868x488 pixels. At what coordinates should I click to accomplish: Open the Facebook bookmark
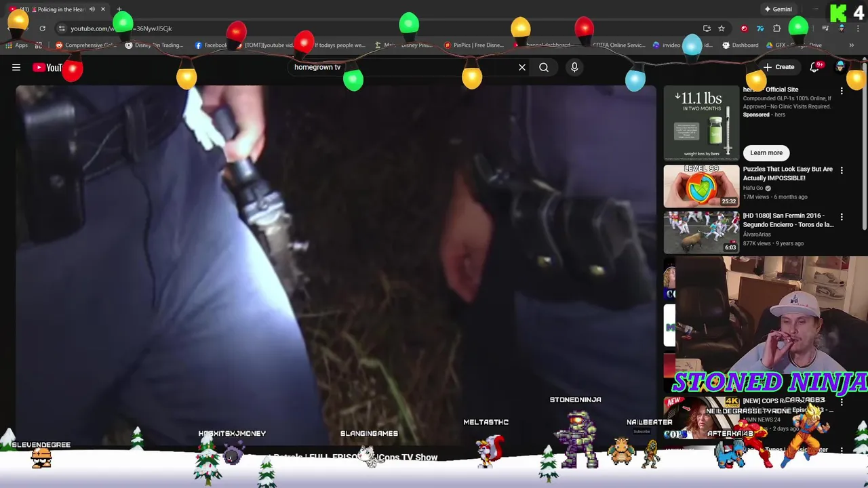pyautogui.click(x=211, y=45)
